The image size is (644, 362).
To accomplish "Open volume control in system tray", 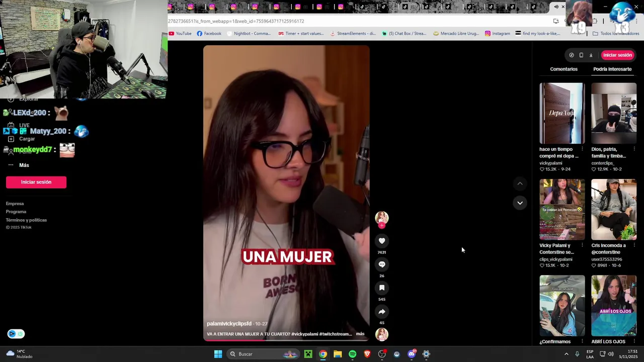I will click(610, 354).
